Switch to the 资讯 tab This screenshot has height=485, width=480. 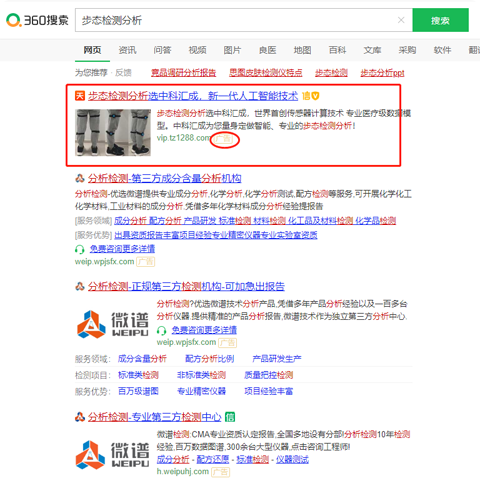[x=127, y=50]
